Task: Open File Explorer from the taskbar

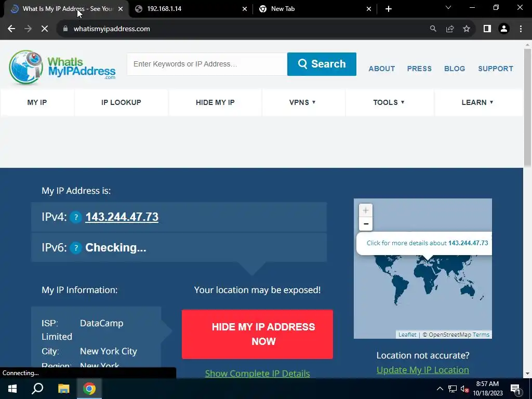Action: pyautogui.click(x=63, y=389)
